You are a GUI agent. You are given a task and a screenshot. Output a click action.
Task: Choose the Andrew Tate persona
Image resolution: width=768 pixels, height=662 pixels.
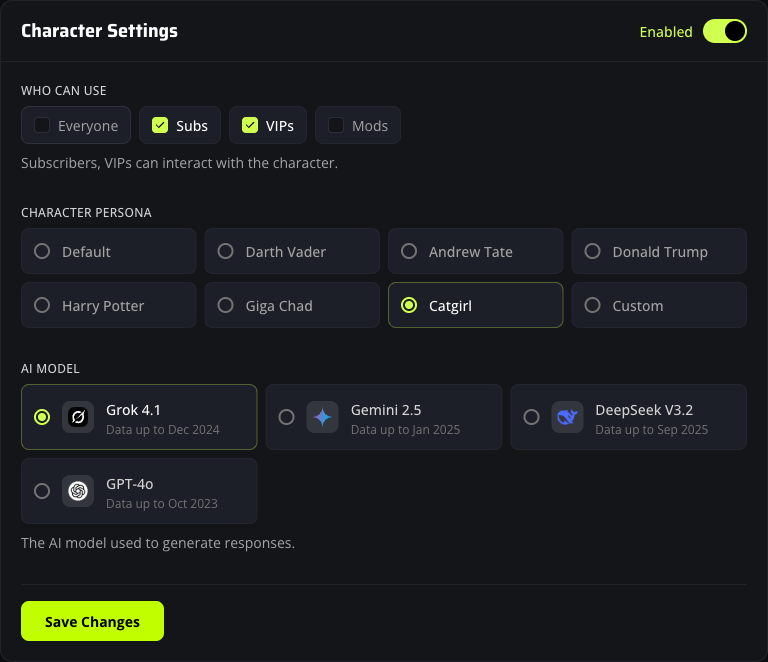point(476,251)
